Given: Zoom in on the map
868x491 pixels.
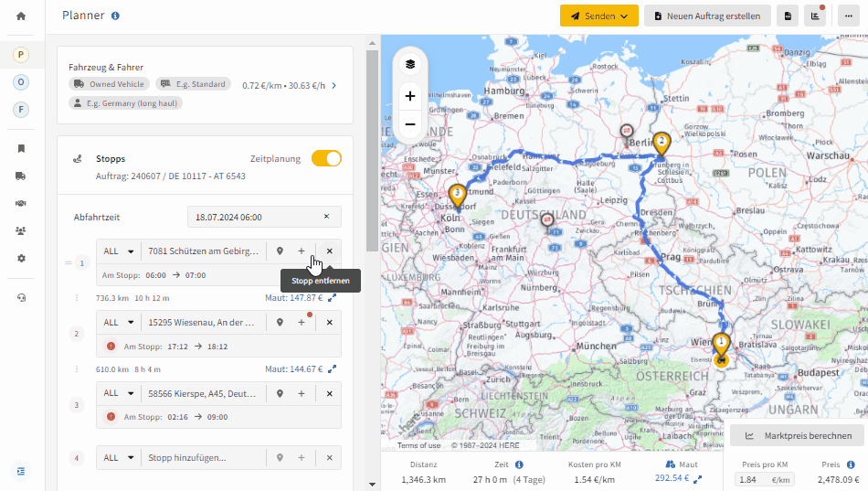Looking at the screenshot, I should click(x=410, y=96).
